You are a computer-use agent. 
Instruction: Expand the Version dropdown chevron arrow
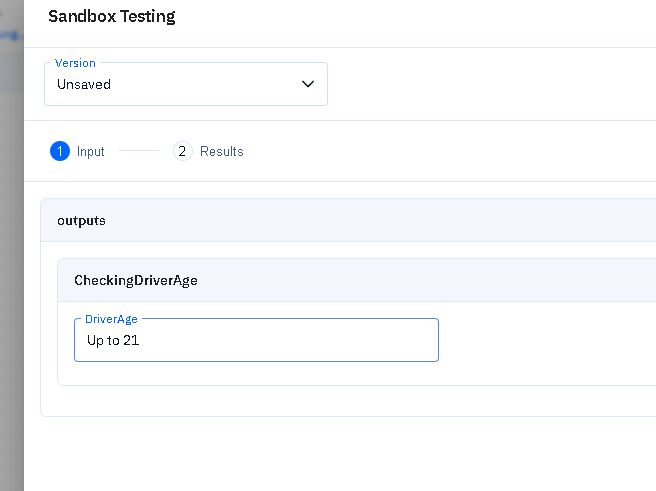point(308,84)
